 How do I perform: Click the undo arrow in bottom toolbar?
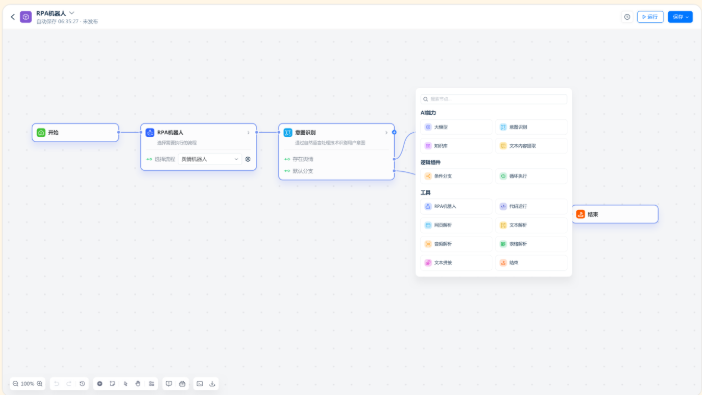(56, 384)
